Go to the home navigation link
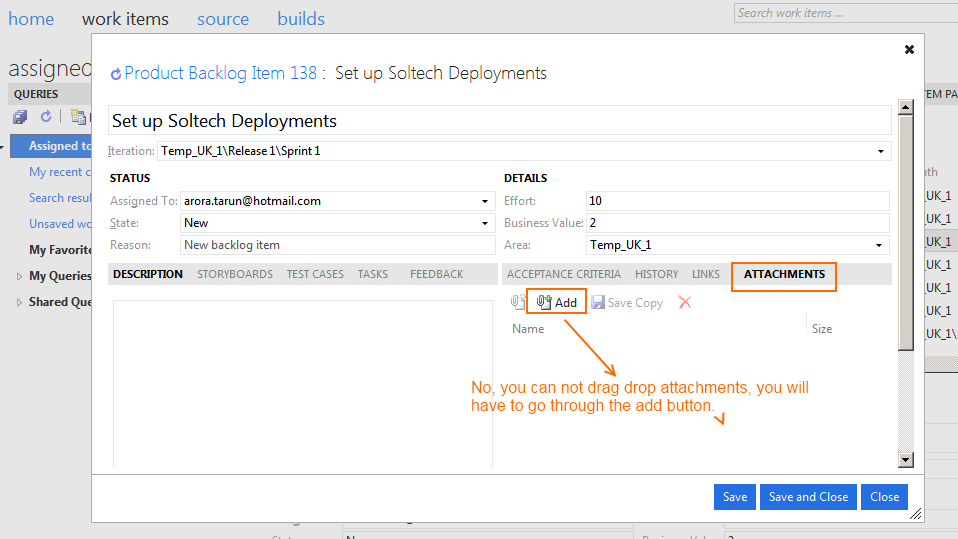 [x=31, y=19]
